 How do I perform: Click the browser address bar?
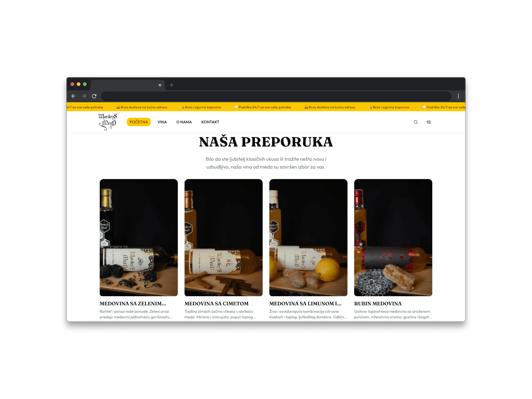276,96
